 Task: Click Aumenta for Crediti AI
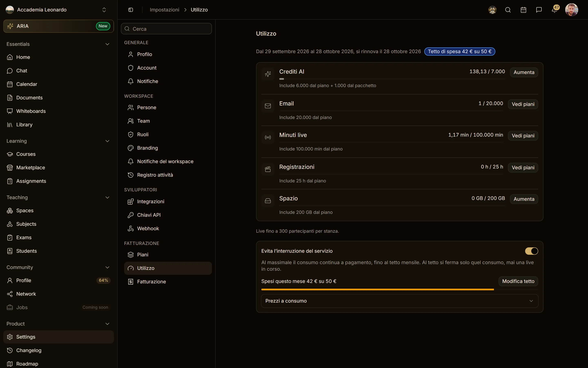pyautogui.click(x=524, y=72)
